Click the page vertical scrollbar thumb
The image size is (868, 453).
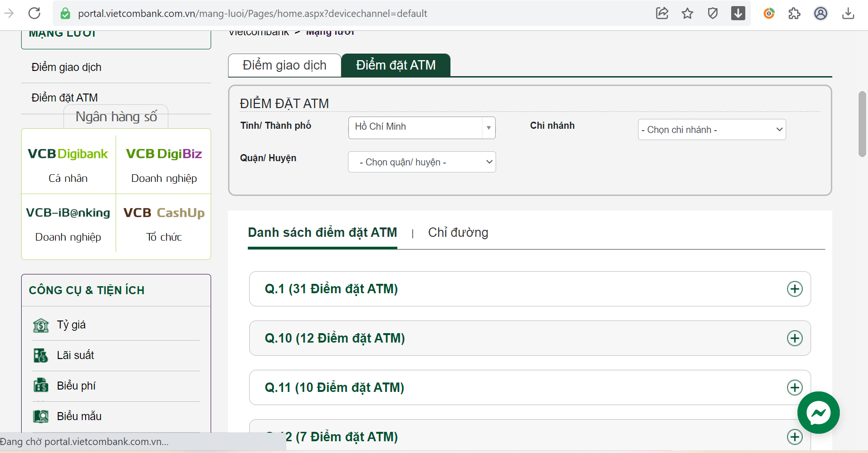(x=862, y=124)
